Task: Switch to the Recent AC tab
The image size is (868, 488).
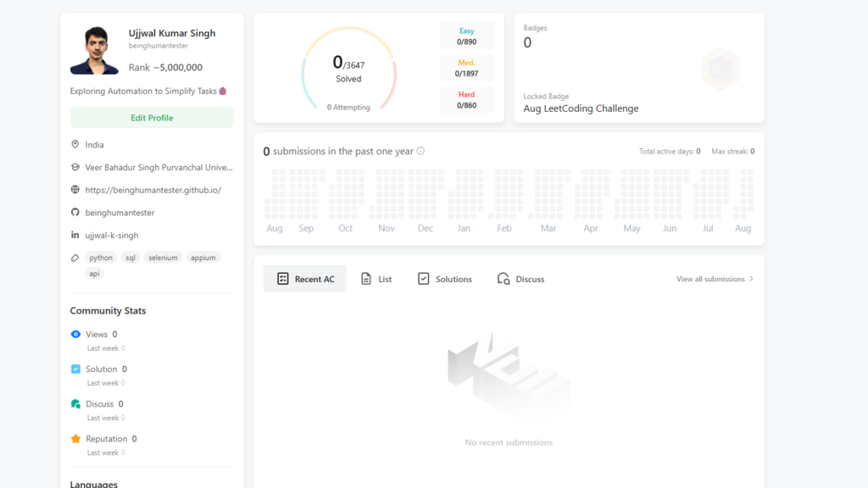Action: pos(305,279)
